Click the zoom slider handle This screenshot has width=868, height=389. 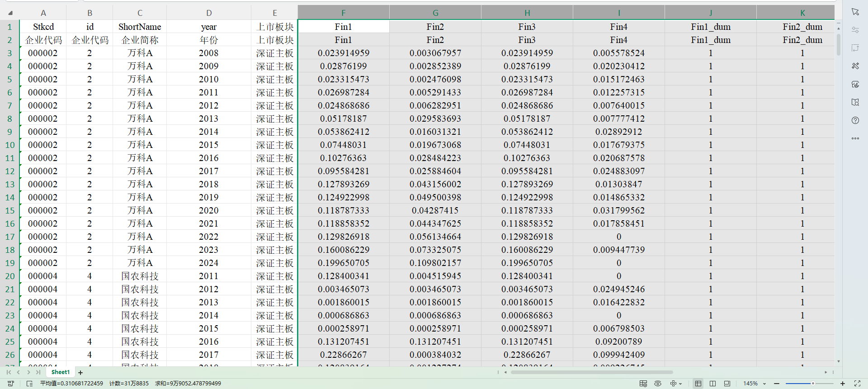[813, 384]
